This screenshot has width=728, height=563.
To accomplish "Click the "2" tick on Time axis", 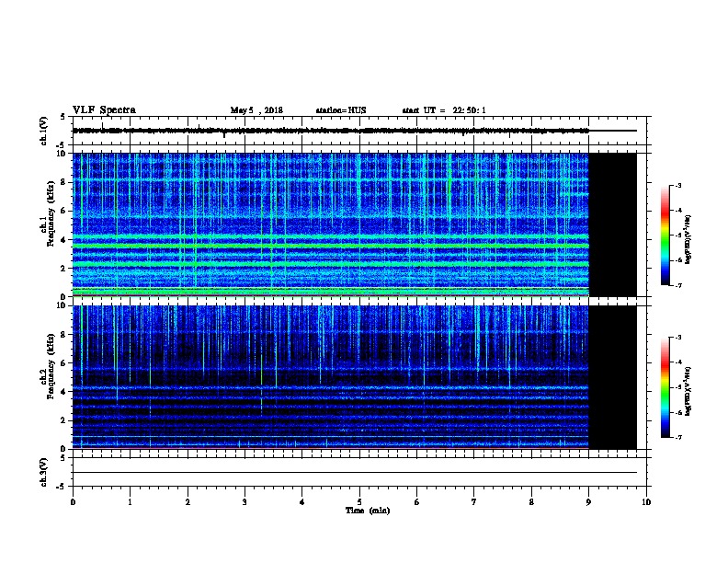I will pyautogui.click(x=188, y=501).
